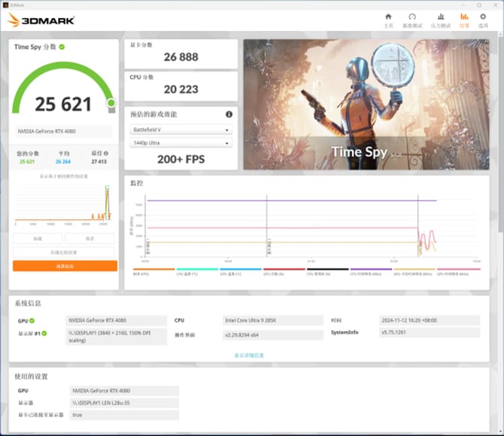Click the orange run again (再次运行) button
The width and height of the screenshot is (504, 436).
65,266
